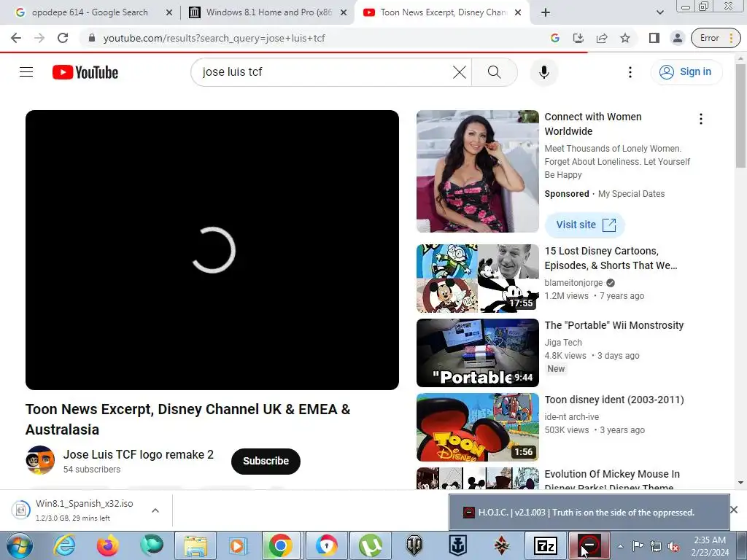Go forward with the browser forward arrow
This screenshot has width=747, height=560.
pyautogui.click(x=39, y=38)
